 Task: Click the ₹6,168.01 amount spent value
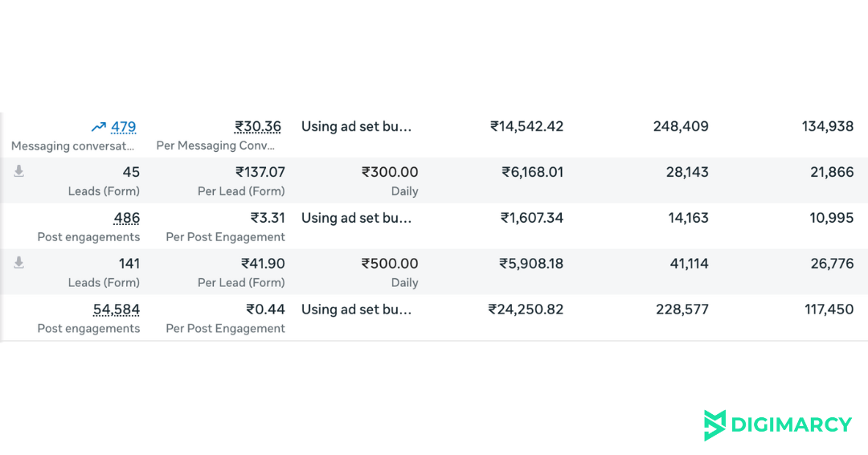pos(533,172)
